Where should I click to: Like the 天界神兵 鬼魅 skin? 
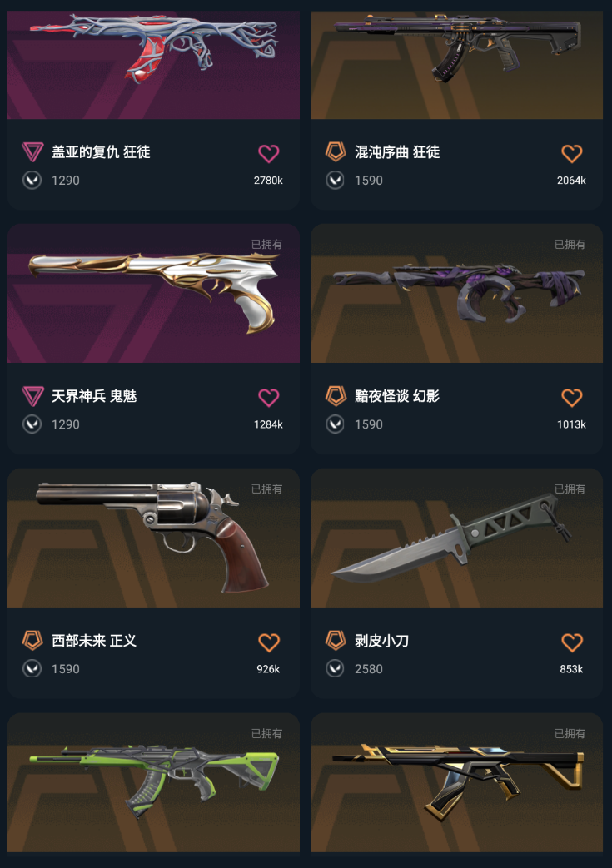tap(269, 398)
